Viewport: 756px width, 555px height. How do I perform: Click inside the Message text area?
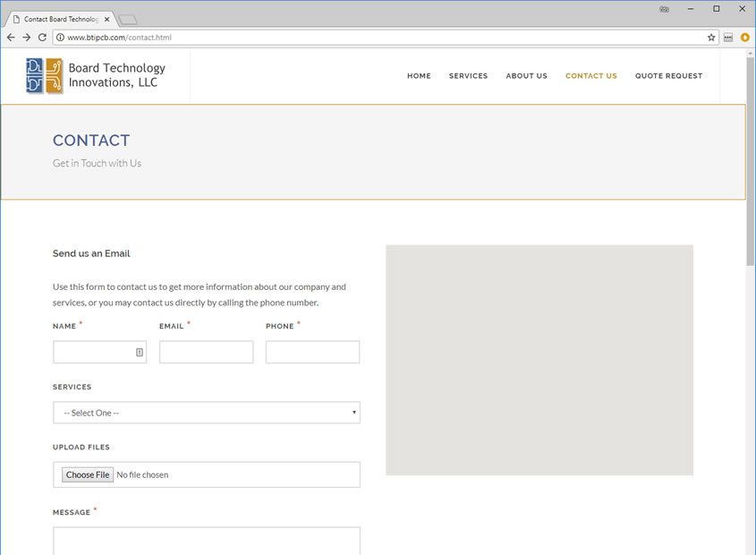(x=207, y=541)
